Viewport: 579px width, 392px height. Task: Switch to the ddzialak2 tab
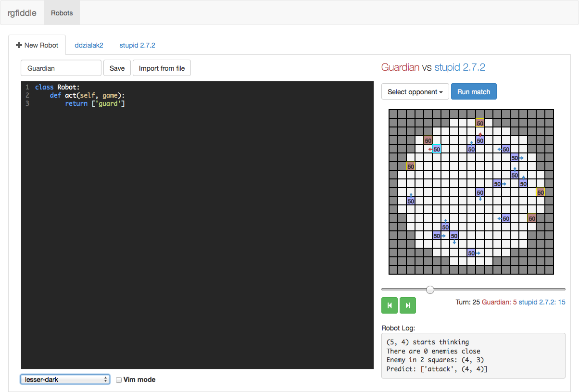[x=89, y=45]
